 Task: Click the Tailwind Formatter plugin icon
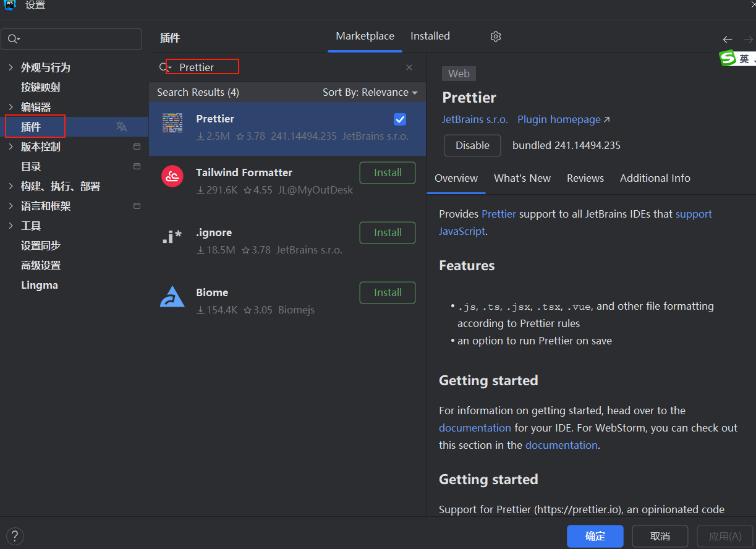click(x=172, y=176)
